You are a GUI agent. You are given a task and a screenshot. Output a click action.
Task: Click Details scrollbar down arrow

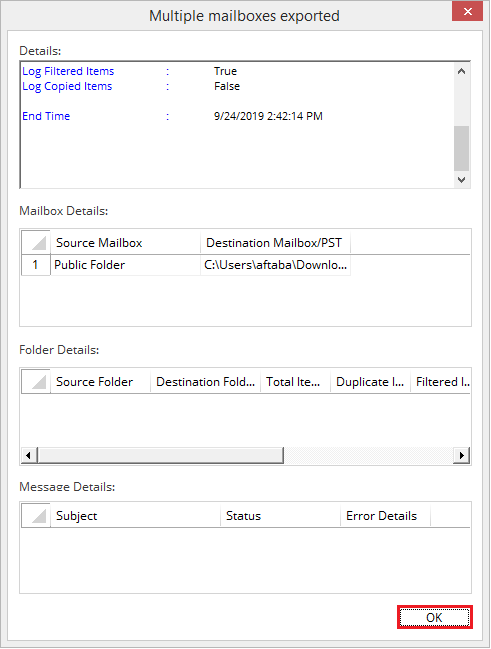462,180
